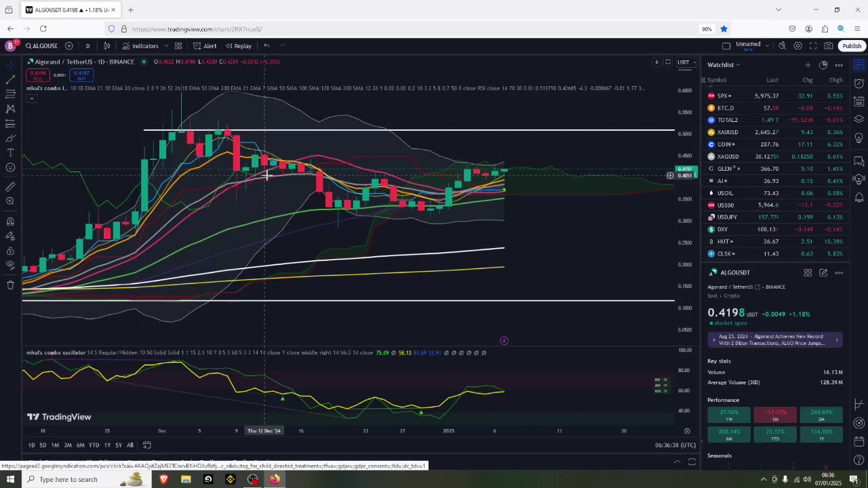Screen dimensions: 868x488
Task: Undo the last chart action
Action: (x=267, y=46)
